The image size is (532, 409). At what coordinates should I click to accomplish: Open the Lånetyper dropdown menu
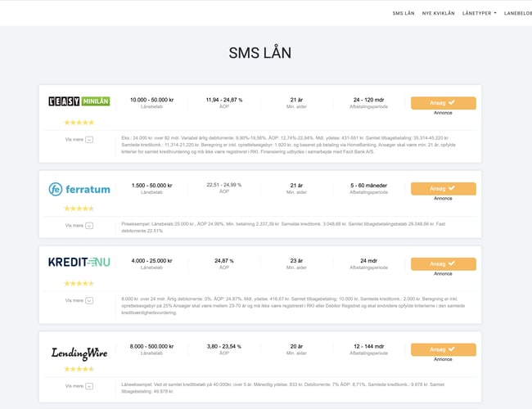[479, 13]
